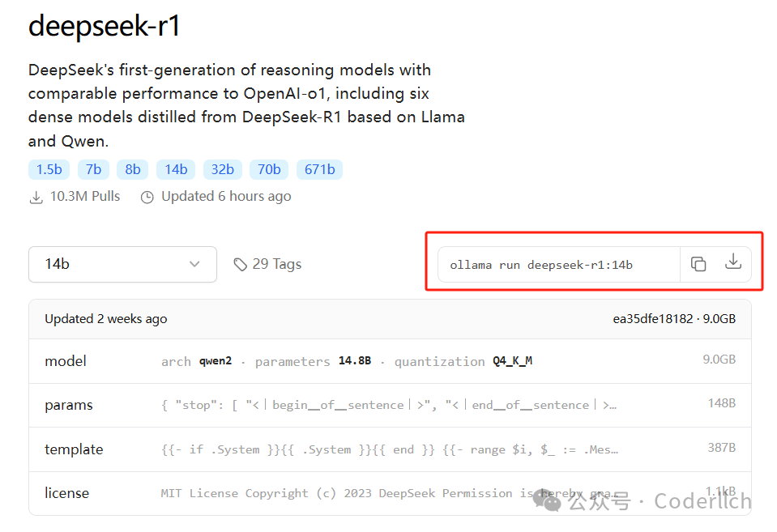The width and height of the screenshot is (777, 532).
Task: Click the tag icon next to 29 Tags
Action: pyautogui.click(x=241, y=265)
